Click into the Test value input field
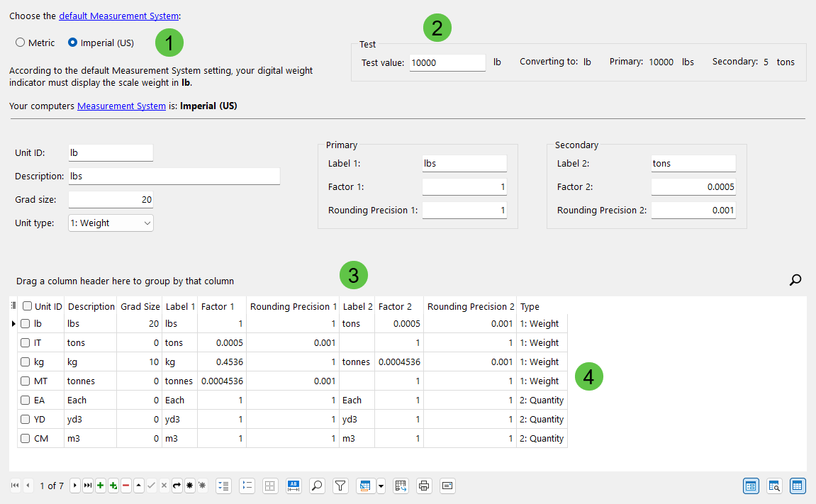This screenshot has width=816, height=504. coord(447,62)
